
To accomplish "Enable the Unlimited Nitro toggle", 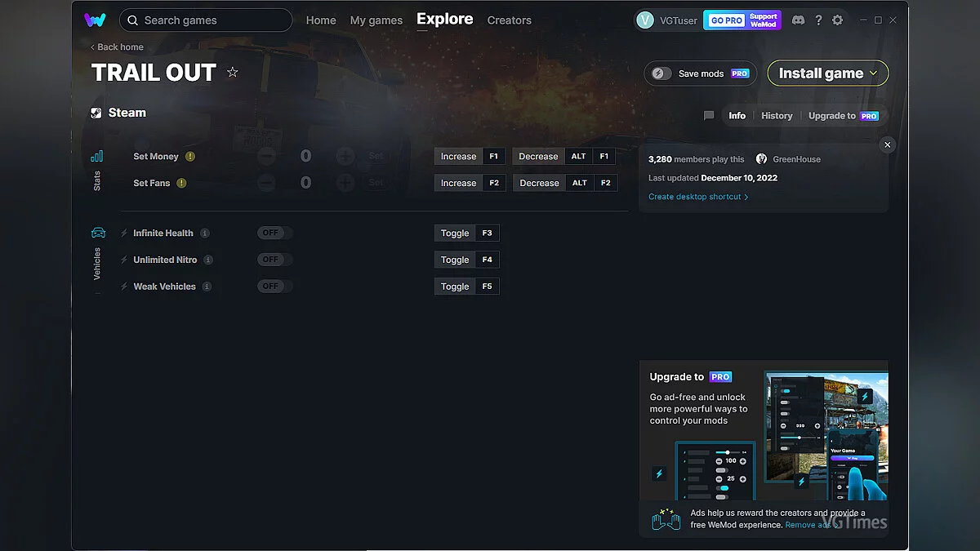I will click(x=274, y=260).
